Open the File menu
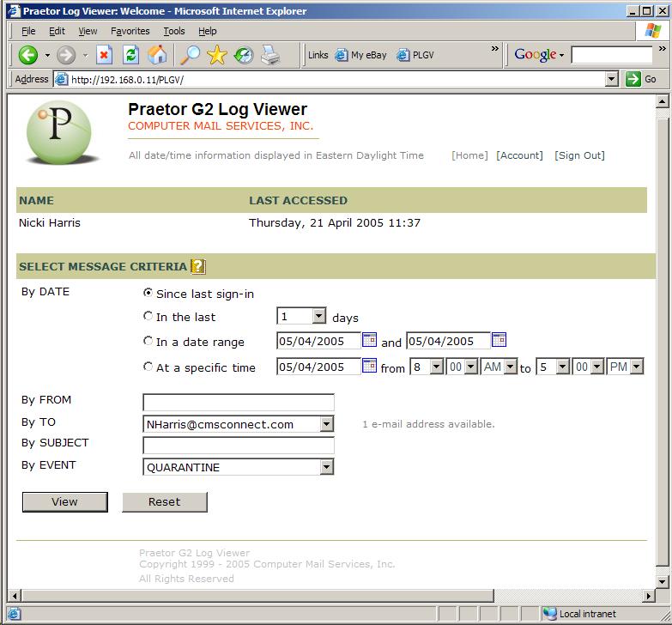 [x=28, y=31]
